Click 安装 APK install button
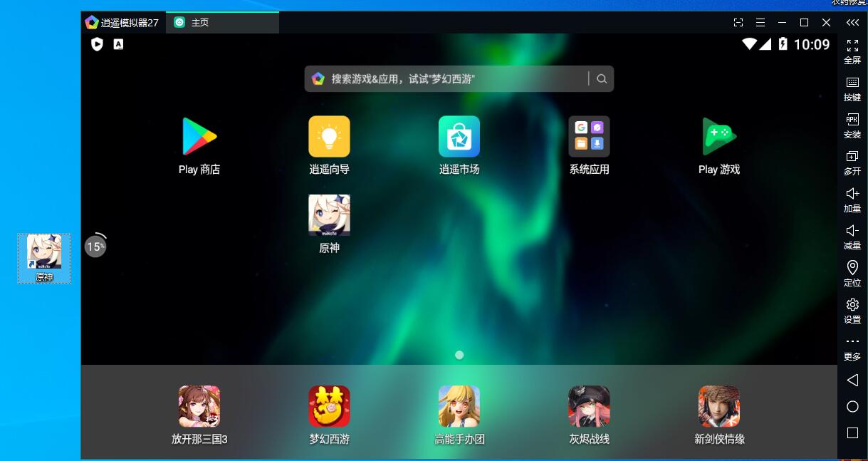 coord(852,125)
